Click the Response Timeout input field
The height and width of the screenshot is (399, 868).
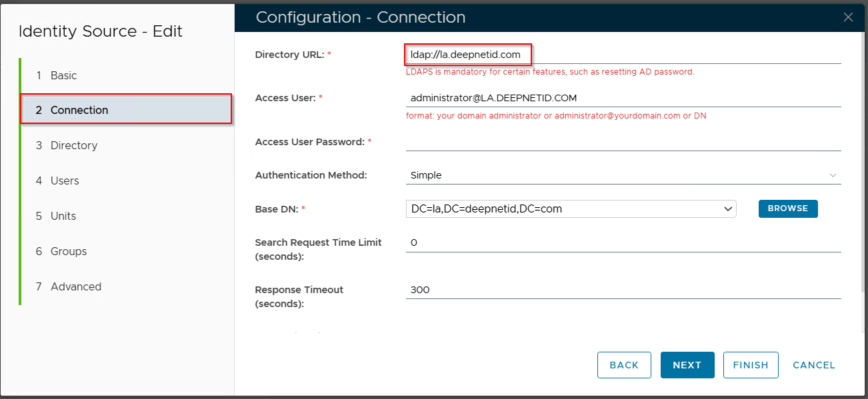[x=623, y=290]
